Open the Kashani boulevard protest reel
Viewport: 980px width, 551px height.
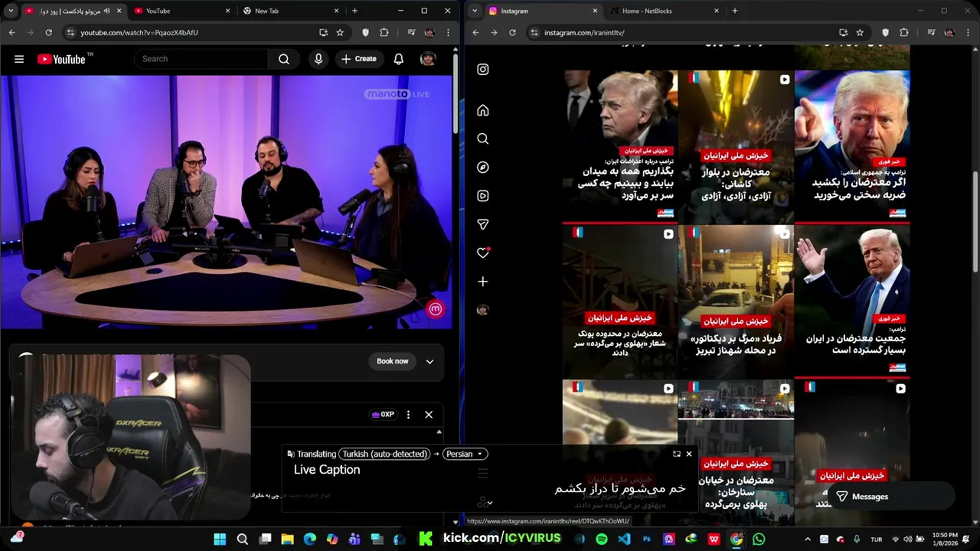[736, 146]
